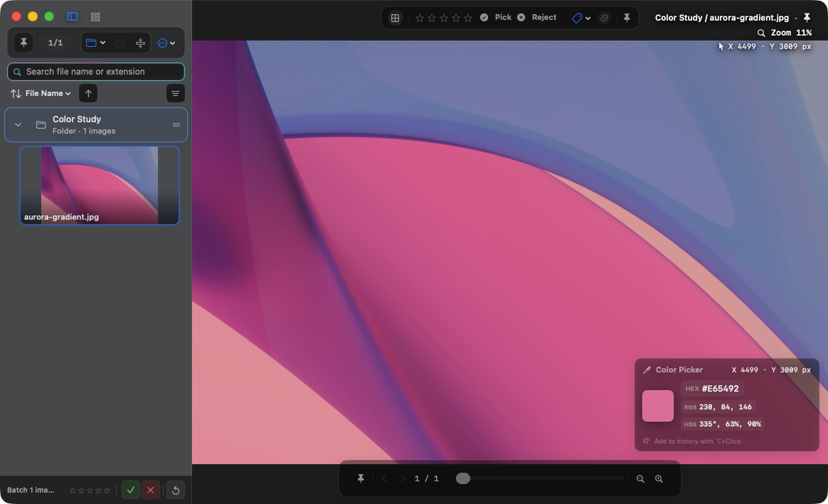
Task: Click the Batch 1 images label
Action: coord(31,490)
